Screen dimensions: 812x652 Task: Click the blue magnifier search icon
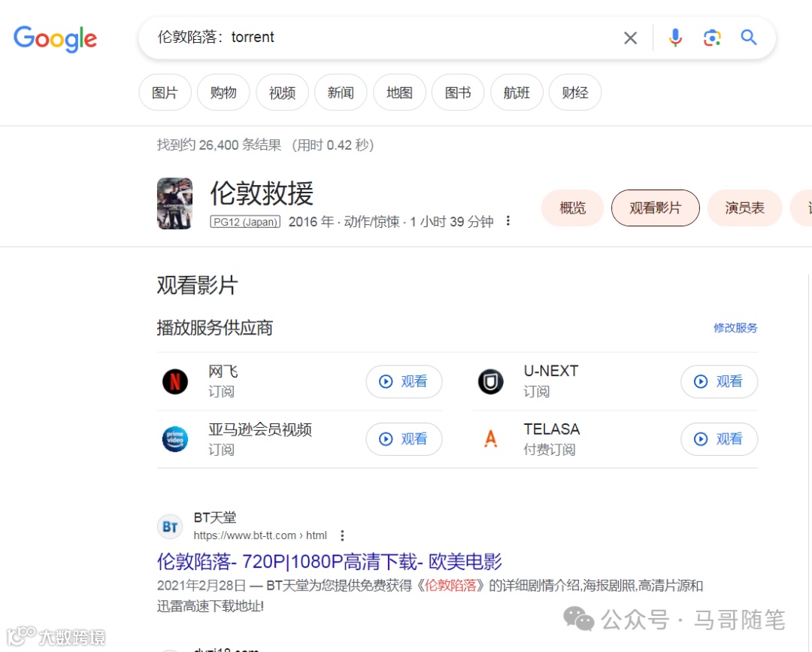749,38
